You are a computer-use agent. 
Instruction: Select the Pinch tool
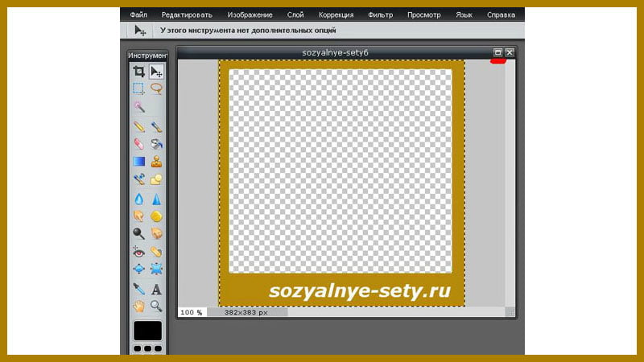(x=156, y=269)
